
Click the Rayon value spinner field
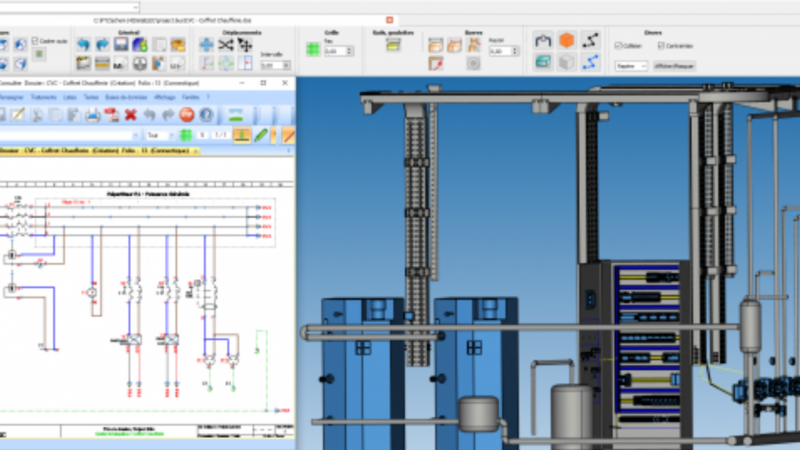503,51
